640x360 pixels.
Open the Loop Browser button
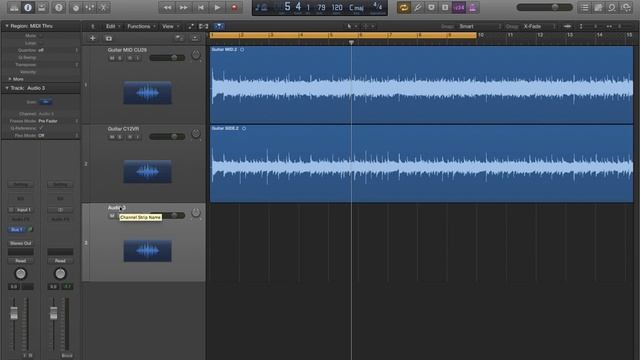pos(612,7)
